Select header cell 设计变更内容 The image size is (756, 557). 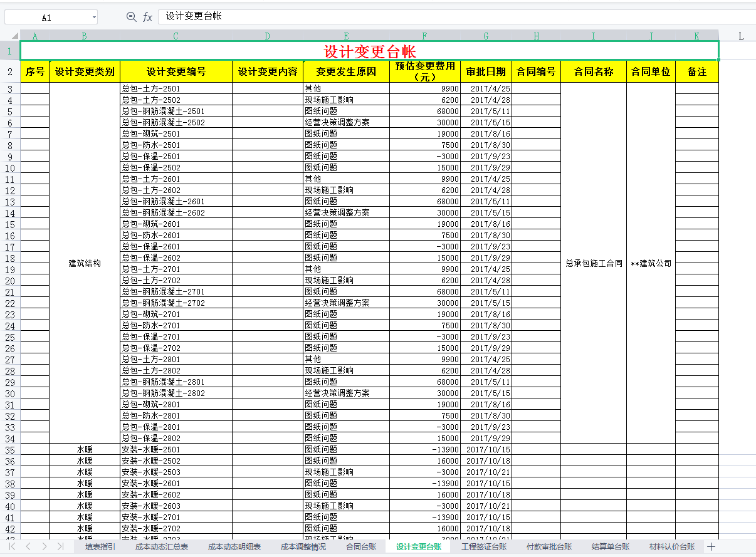point(268,71)
